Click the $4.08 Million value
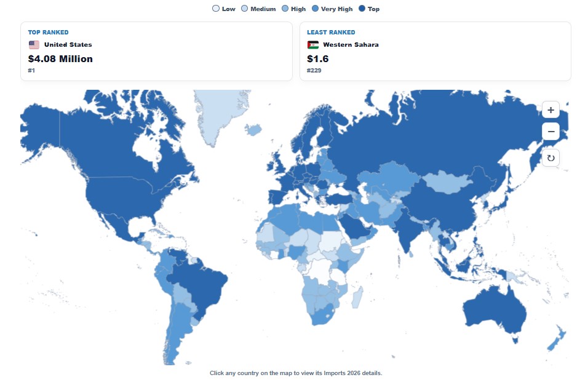Screen dimensions: 588x380 (x=60, y=59)
